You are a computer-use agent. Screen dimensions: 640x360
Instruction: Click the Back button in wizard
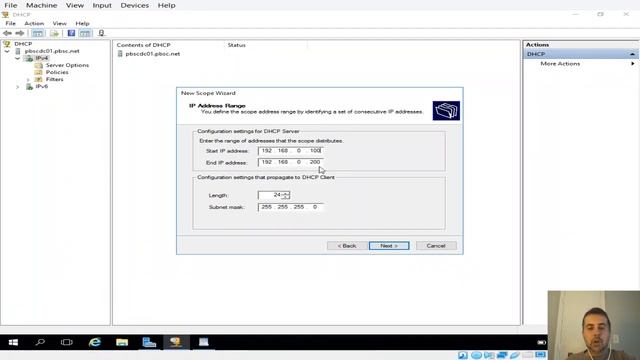(347, 246)
